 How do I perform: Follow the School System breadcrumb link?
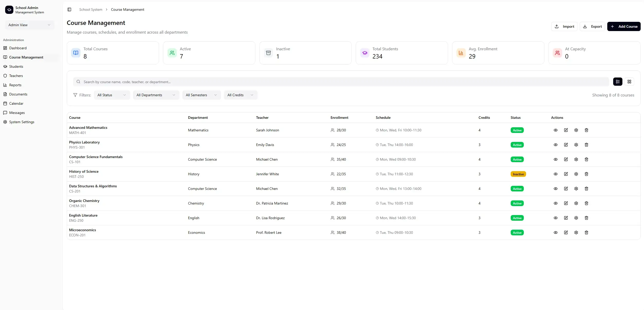click(x=90, y=9)
